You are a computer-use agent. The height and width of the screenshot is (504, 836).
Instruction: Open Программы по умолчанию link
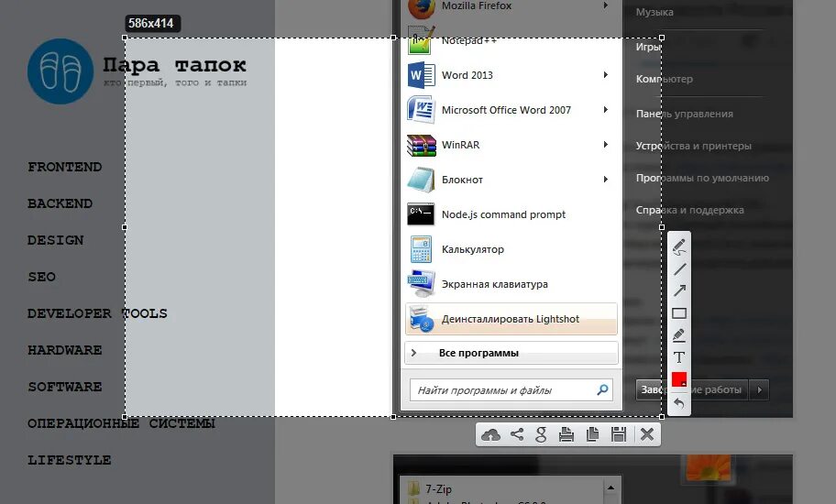click(x=702, y=178)
